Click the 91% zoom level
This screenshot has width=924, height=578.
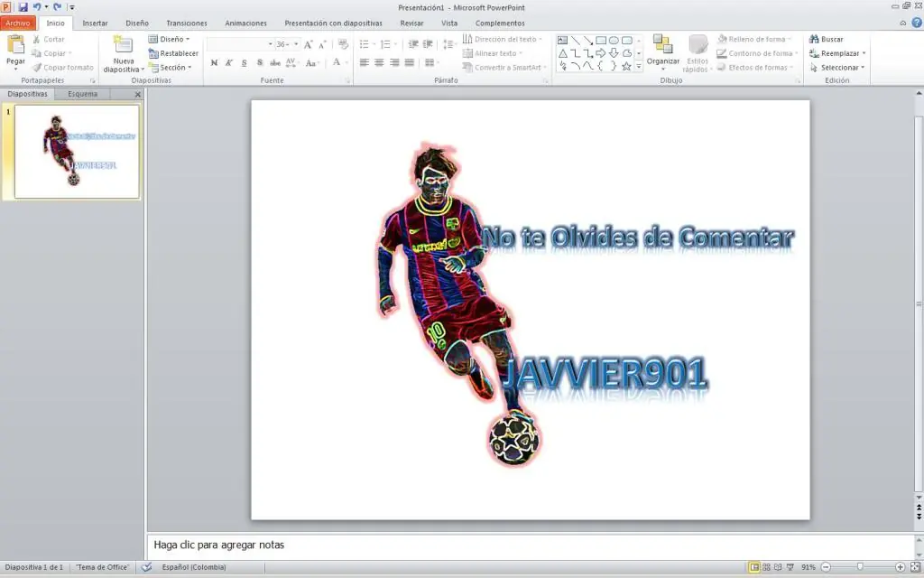808,567
